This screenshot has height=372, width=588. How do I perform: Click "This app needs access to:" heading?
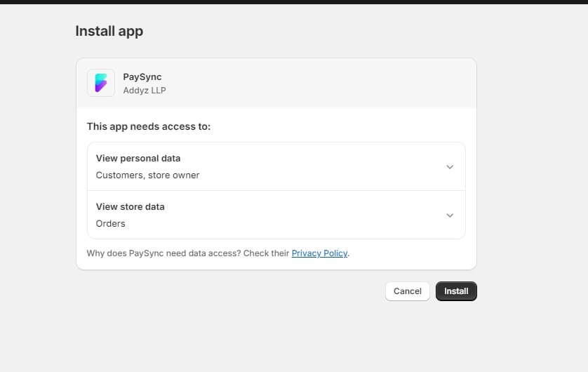[x=148, y=127]
